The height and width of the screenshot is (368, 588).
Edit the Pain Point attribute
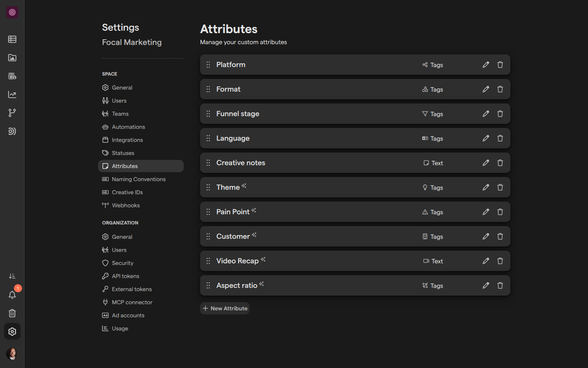(x=486, y=212)
